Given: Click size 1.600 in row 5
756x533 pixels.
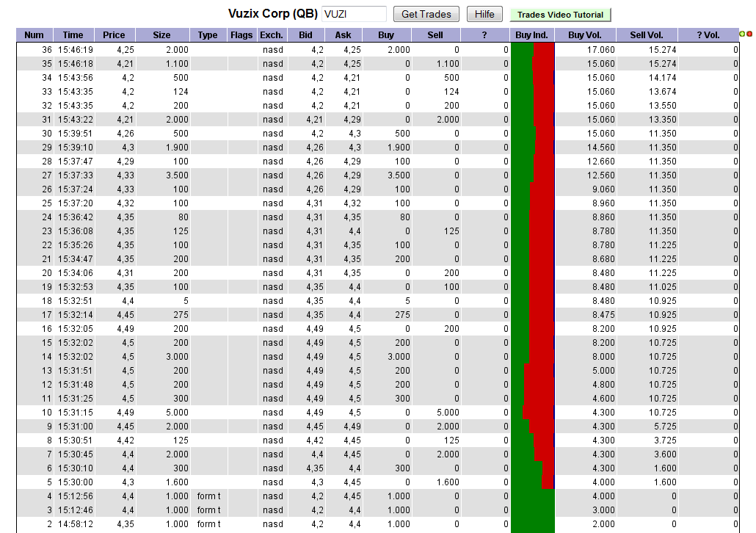Looking at the screenshot, I should [x=177, y=483].
